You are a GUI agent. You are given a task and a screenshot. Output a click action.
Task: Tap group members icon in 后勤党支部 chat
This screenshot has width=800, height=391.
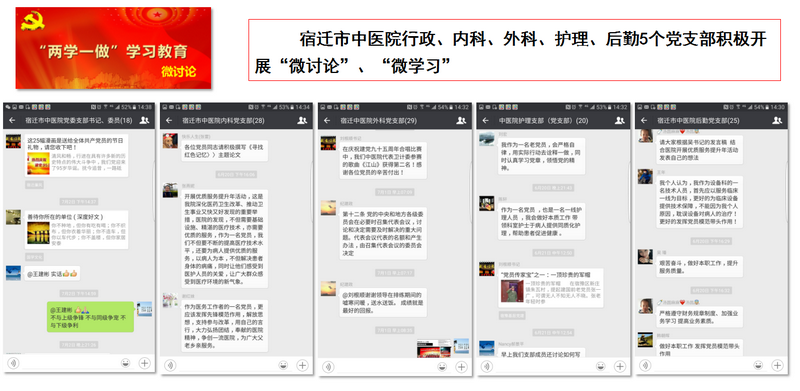(x=777, y=120)
